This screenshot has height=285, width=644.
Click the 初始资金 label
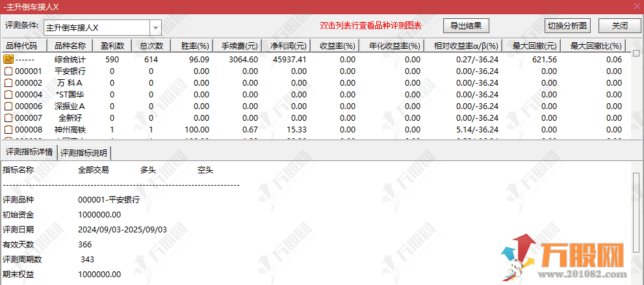(x=18, y=215)
